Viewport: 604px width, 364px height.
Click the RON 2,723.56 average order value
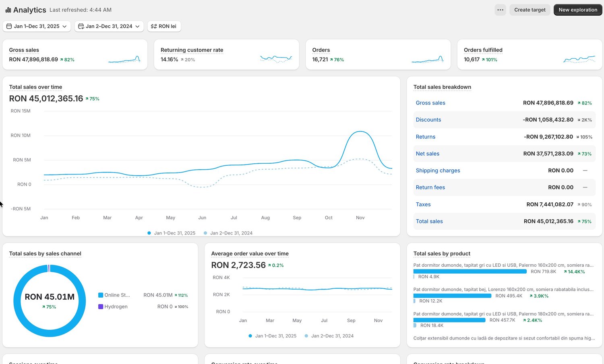tap(238, 265)
